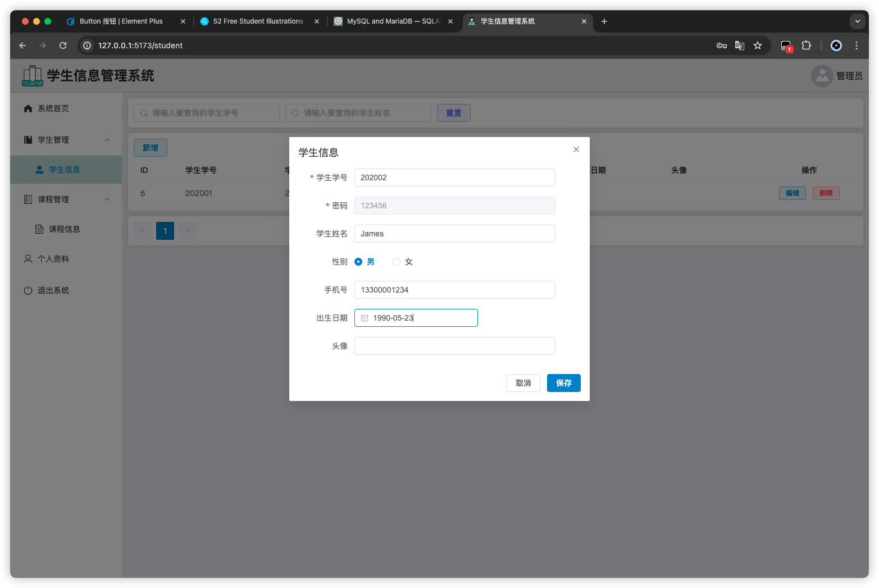Click the 编辑 button for student 202001

pos(793,193)
